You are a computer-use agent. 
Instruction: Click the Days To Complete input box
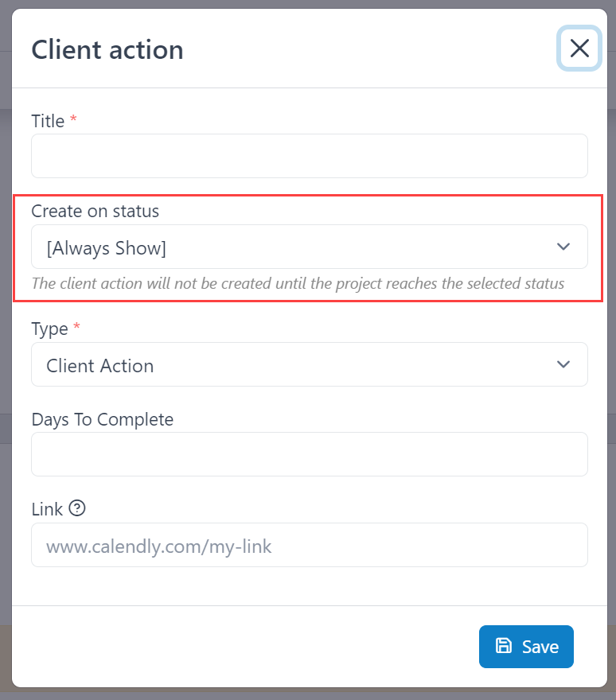point(309,454)
